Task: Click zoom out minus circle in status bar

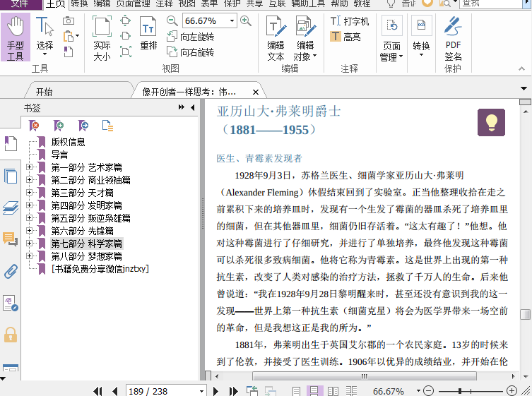Action: point(429,391)
